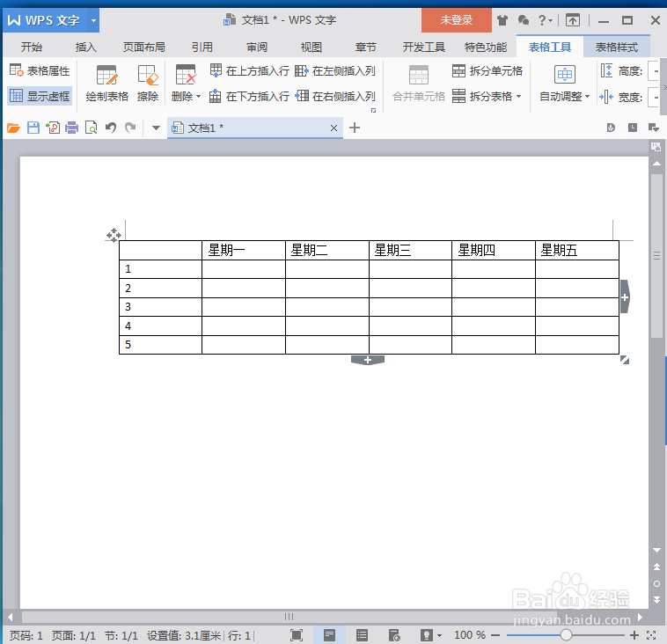Switch to the 章节 tab
Screen dimensions: 667x644
[366, 47]
